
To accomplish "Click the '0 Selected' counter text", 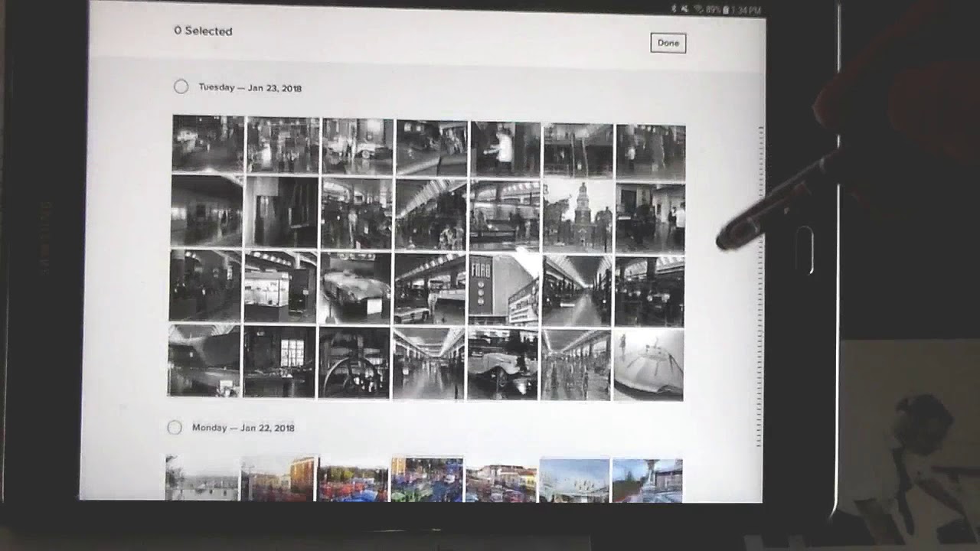I will pos(203,31).
